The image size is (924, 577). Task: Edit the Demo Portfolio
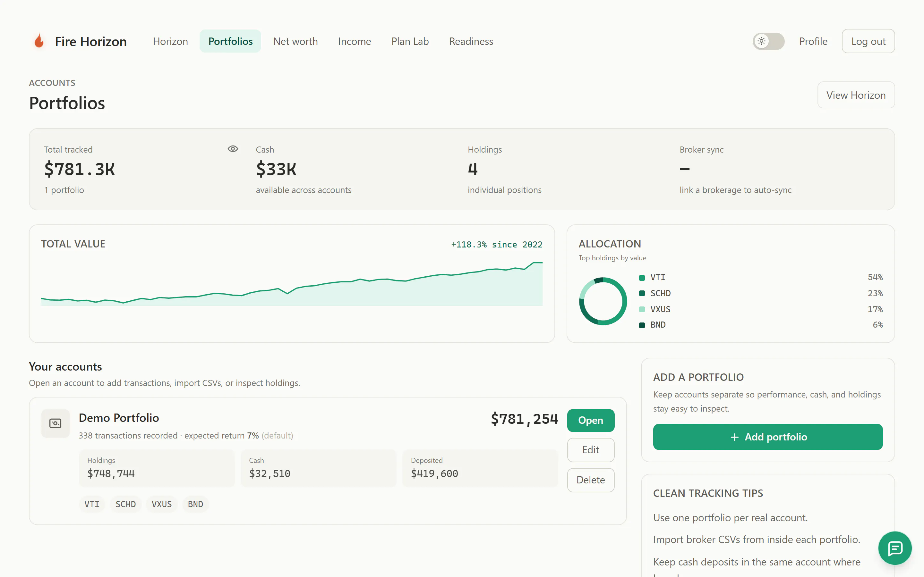pyautogui.click(x=591, y=450)
